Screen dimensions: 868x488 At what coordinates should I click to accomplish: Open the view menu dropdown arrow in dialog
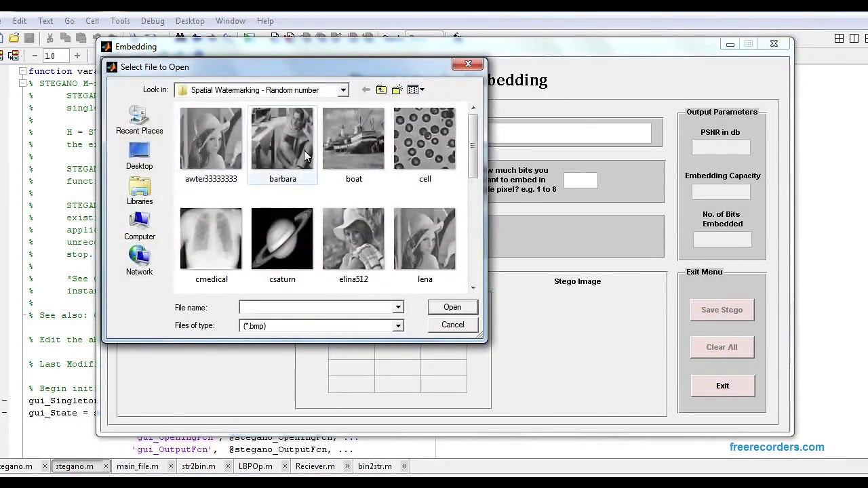pos(422,89)
